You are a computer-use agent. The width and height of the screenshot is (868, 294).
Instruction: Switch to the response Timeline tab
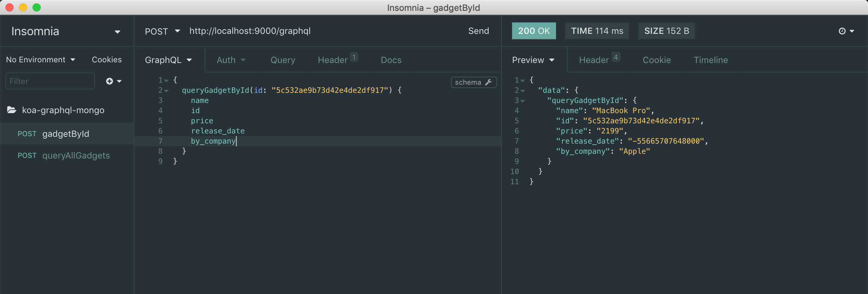(x=711, y=60)
